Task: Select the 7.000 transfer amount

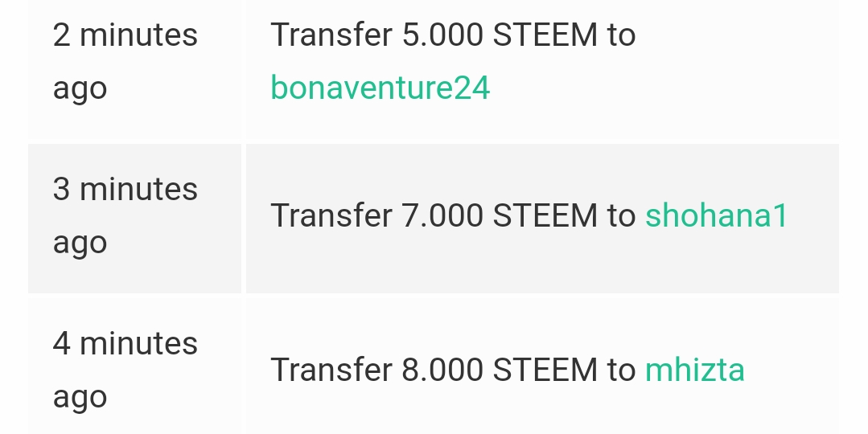Action: point(442,215)
